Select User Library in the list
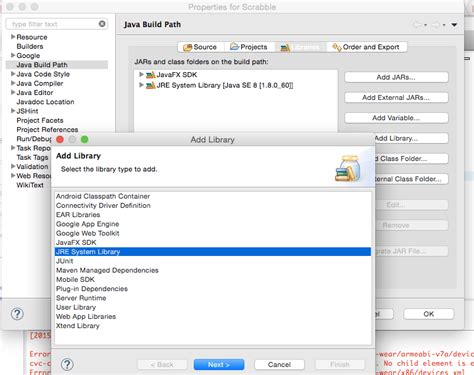Viewport: 474px width, 375px height. point(213,307)
